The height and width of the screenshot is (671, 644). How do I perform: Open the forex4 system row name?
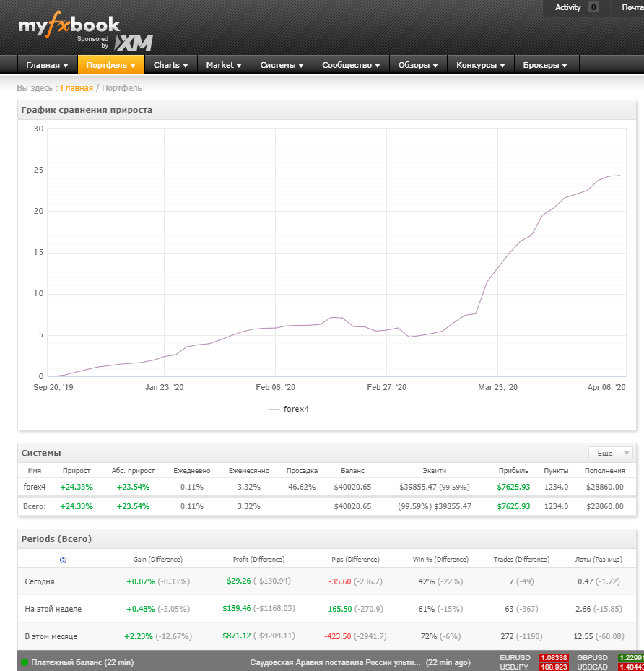(x=35, y=487)
